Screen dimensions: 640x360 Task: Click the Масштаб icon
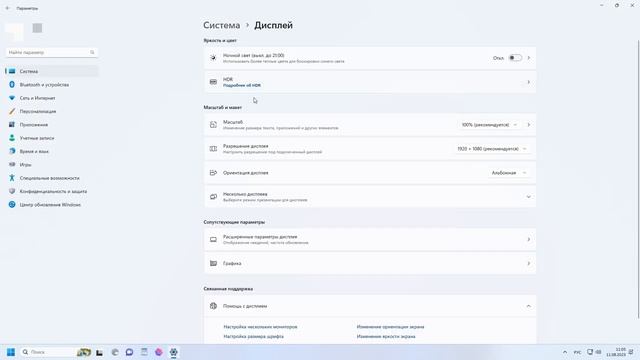(x=213, y=124)
